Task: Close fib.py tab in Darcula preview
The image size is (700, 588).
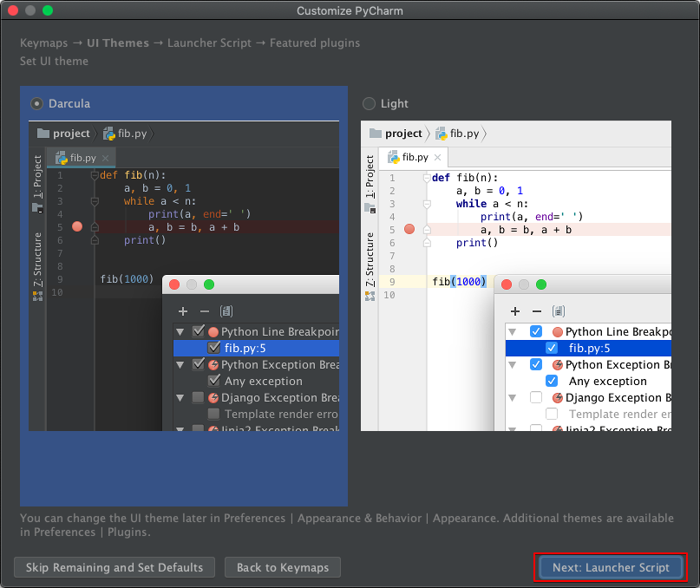Action: click(x=105, y=158)
